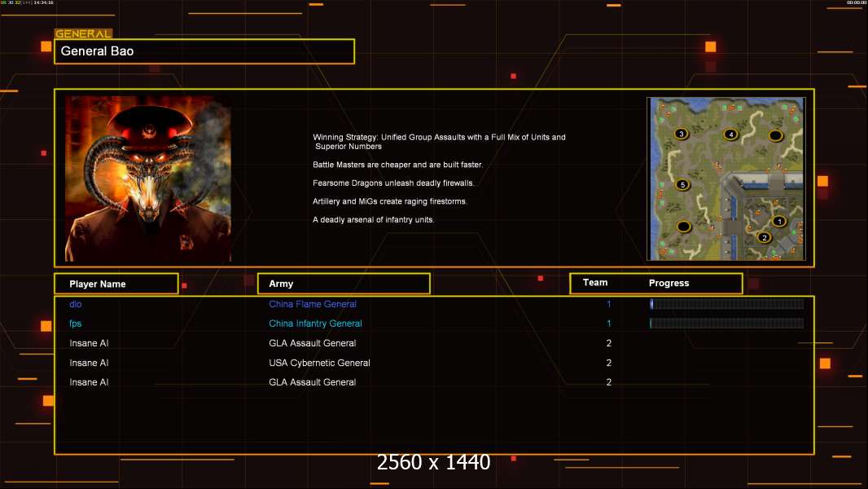This screenshot has height=489, width=868.
Task: Click China Infantry General army entry
Action: (315, 324)
